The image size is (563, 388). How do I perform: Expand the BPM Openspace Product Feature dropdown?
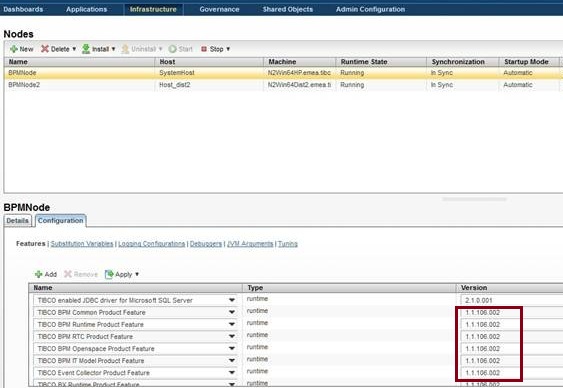coord(232,349)
